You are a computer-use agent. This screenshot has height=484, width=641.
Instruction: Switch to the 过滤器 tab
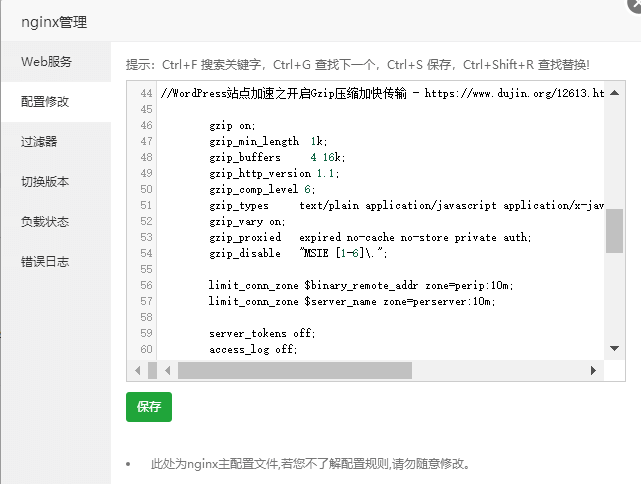pos(40,142)
